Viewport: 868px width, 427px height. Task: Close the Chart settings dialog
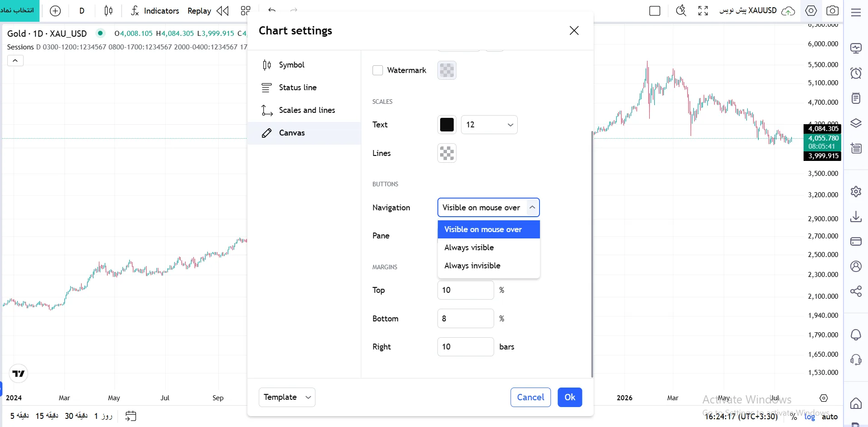(x=574, y=30)
